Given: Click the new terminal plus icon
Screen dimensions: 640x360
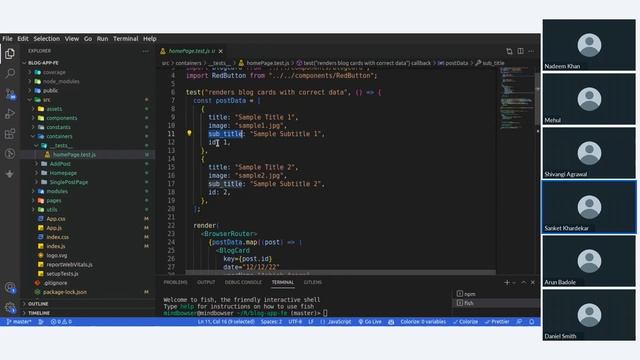Looking at the screenshot, I should pyautogui.click(x=507, y=282).
